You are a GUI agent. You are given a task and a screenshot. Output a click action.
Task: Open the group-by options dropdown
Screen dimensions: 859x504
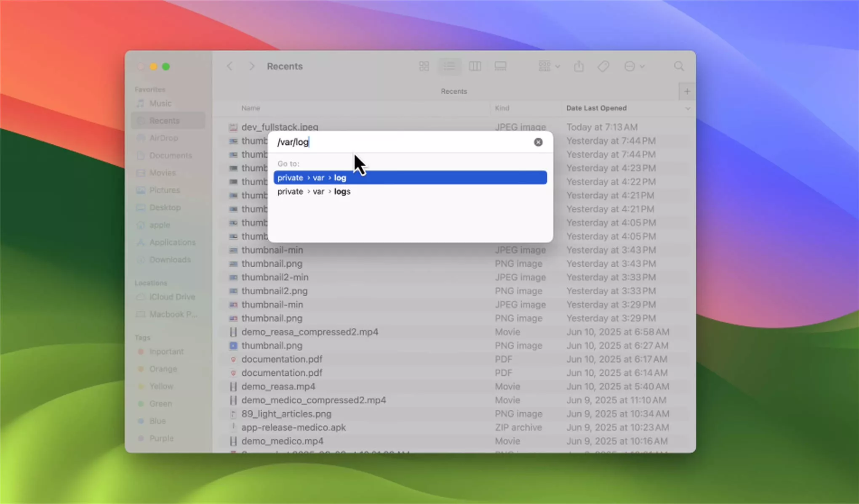coord(548,66)
